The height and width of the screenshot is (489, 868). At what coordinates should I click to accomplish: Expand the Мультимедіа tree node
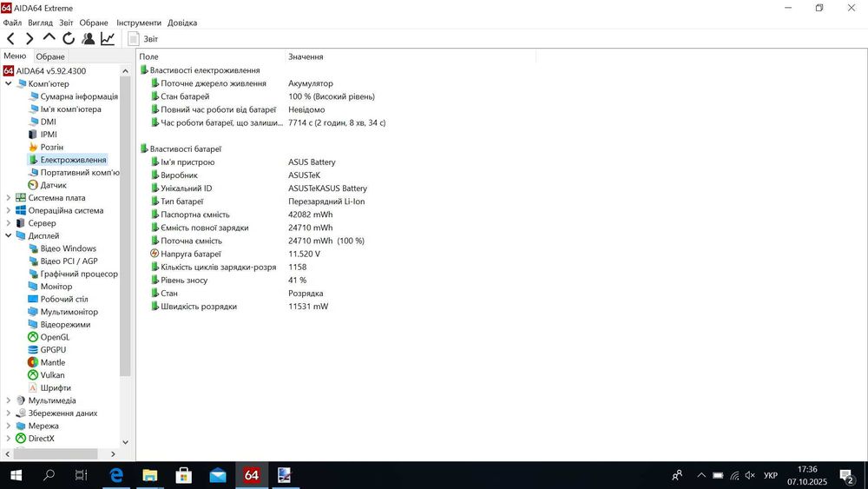9,400
